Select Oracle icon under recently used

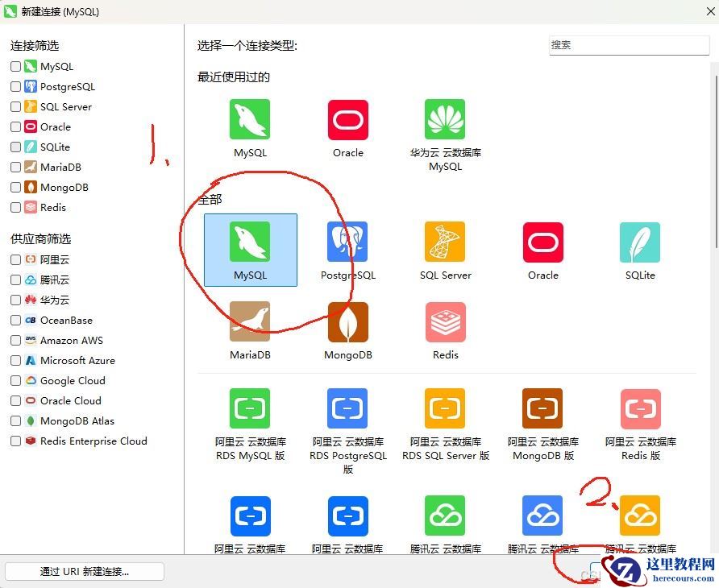click(x=348, y=120)
